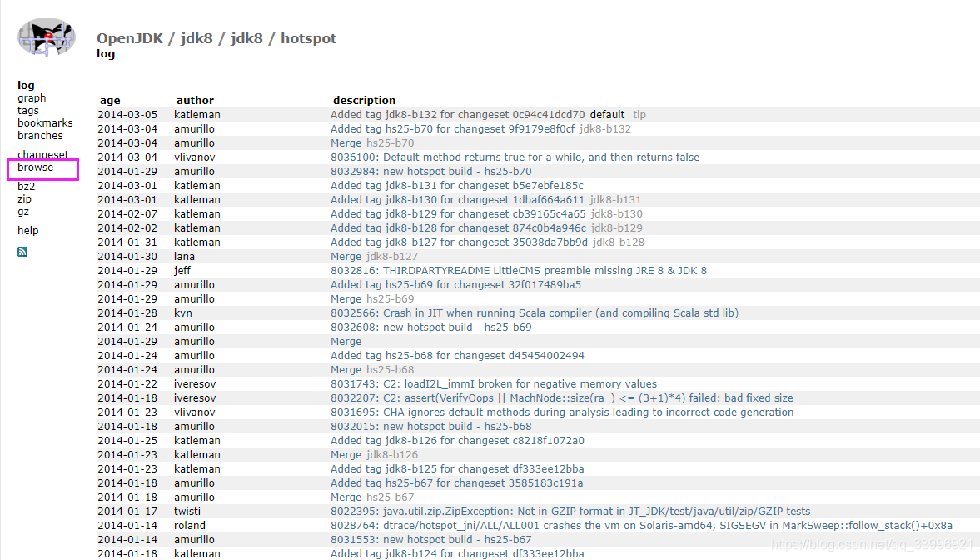Open '8031553: new hotspot build - hs25-b67'
Viewport: 980px width, 560px height.
[431, 540]
